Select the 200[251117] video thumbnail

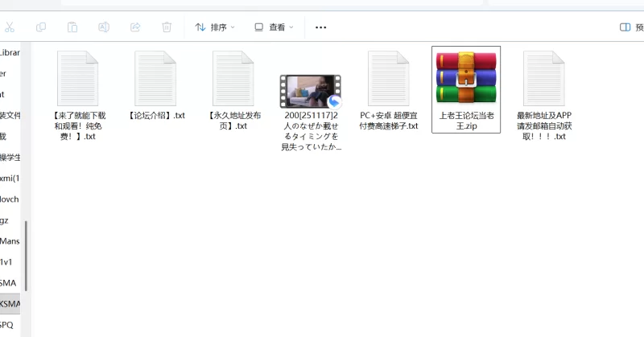coord(311,91)
